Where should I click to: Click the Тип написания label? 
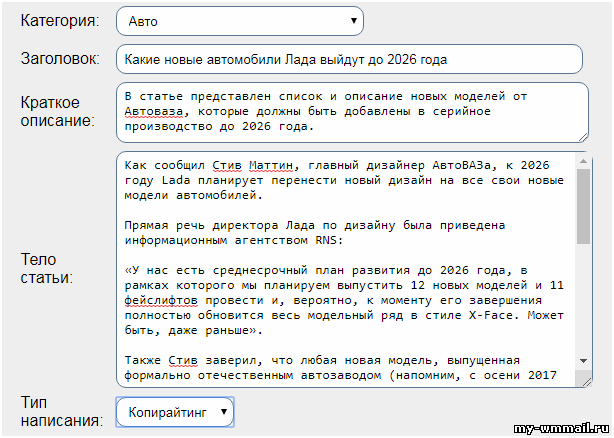62,412
